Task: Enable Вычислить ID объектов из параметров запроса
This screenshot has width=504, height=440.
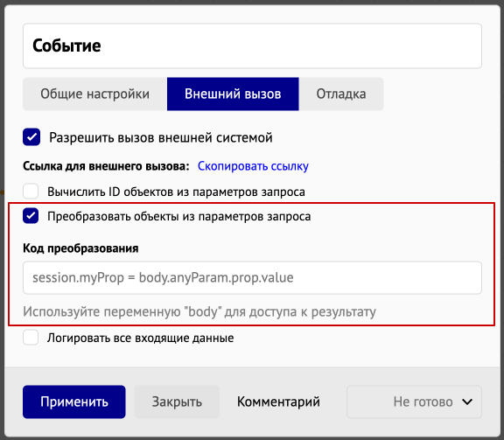Action: pos(31,192)
